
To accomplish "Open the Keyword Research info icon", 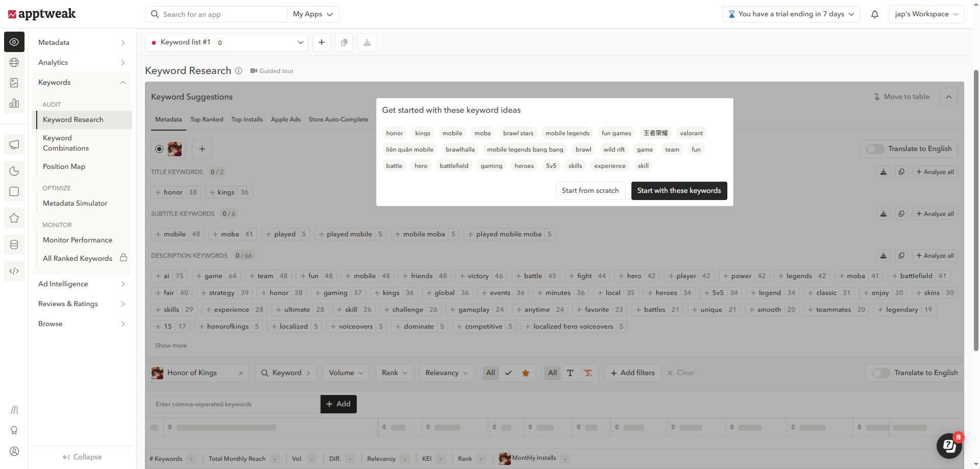I will coord(238,71).
